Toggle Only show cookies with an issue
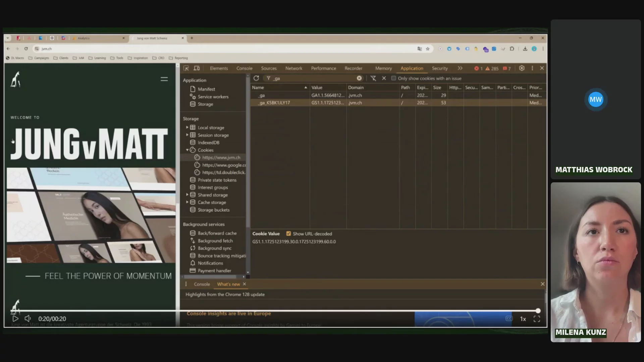Screen dimensions: 644x362 (394, 78)
